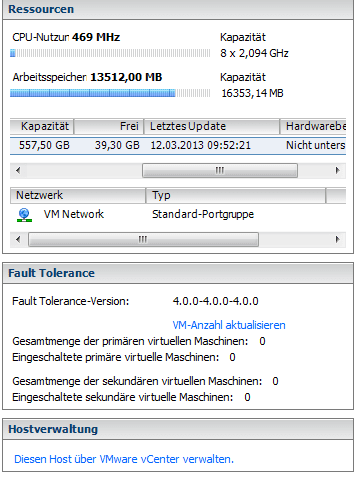This screenshot has width=362, height=479.
Task: Click the Letztes Update column header
Action: click(x=212, y=126)
